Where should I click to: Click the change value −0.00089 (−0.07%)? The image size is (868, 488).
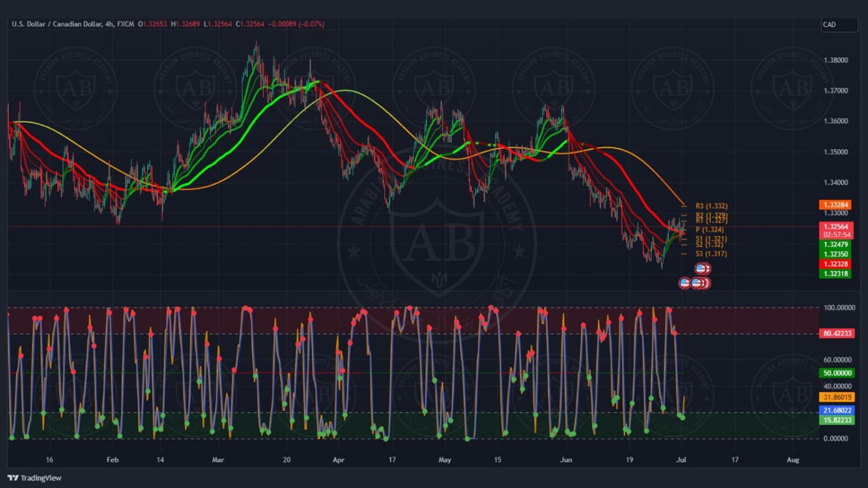pyautogui.click(x=296, y=24)
